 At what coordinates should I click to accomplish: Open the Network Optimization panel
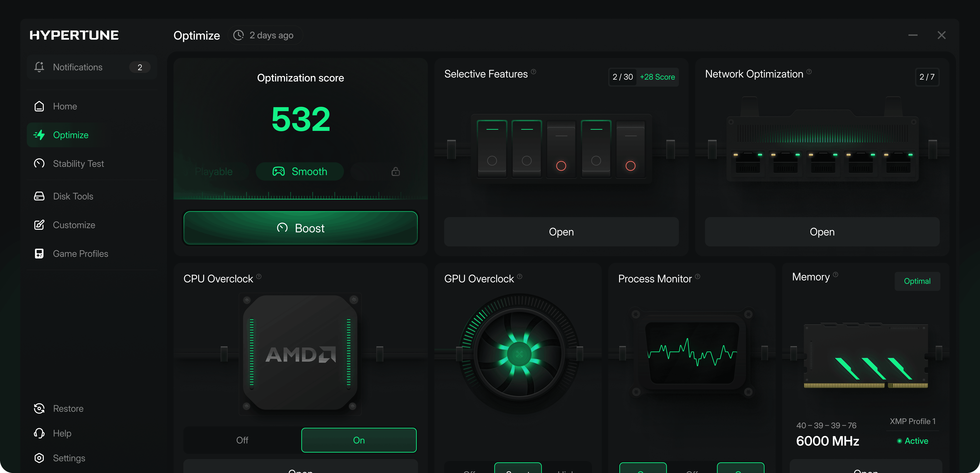(x=822, y=231)
